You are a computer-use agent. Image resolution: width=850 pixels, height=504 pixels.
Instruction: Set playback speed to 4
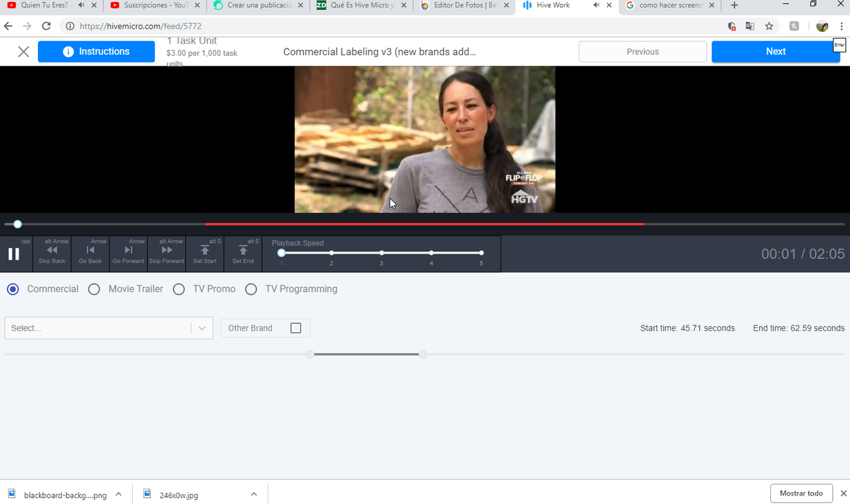click(x=432, y=253)
